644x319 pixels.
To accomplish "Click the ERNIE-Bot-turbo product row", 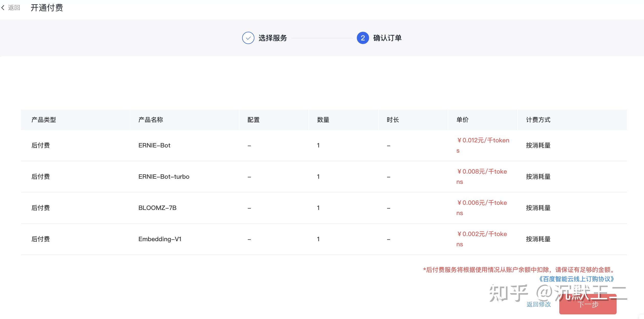I will pyautogui.click(x=164, y=177).
